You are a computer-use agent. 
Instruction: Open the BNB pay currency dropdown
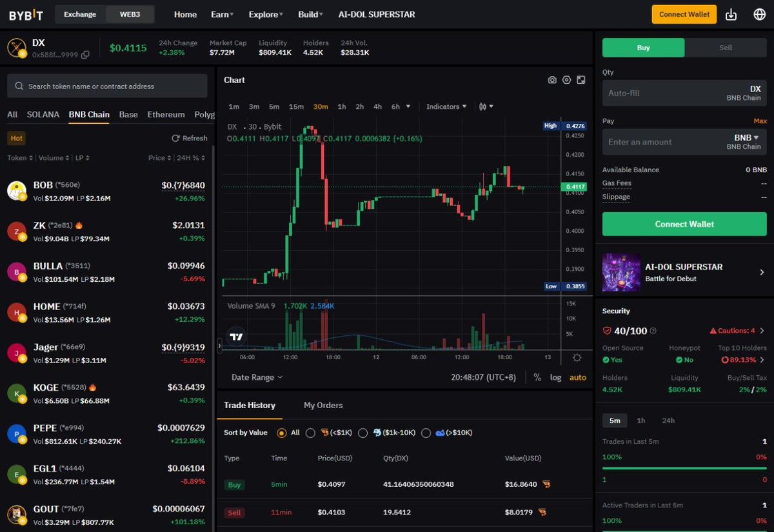pos(746,137)
